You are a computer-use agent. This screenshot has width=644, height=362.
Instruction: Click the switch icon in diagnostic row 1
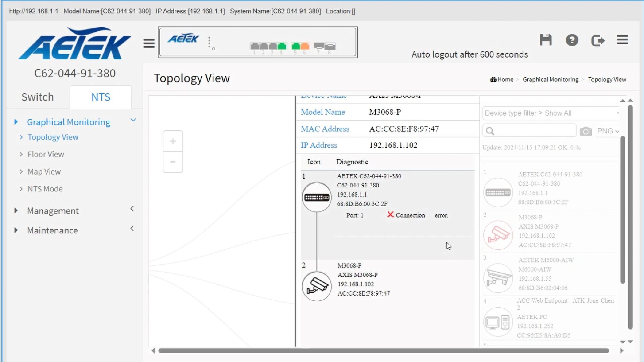point(317,197)
